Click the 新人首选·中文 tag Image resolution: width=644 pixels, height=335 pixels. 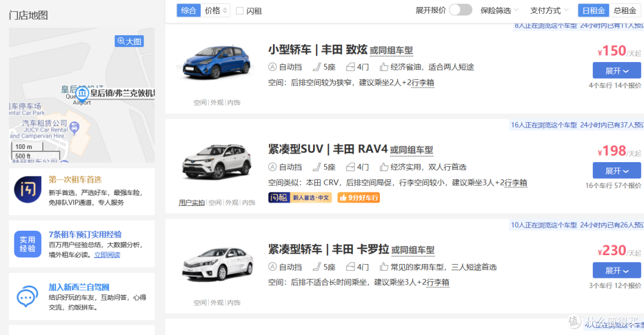click(x=311, y=197)
